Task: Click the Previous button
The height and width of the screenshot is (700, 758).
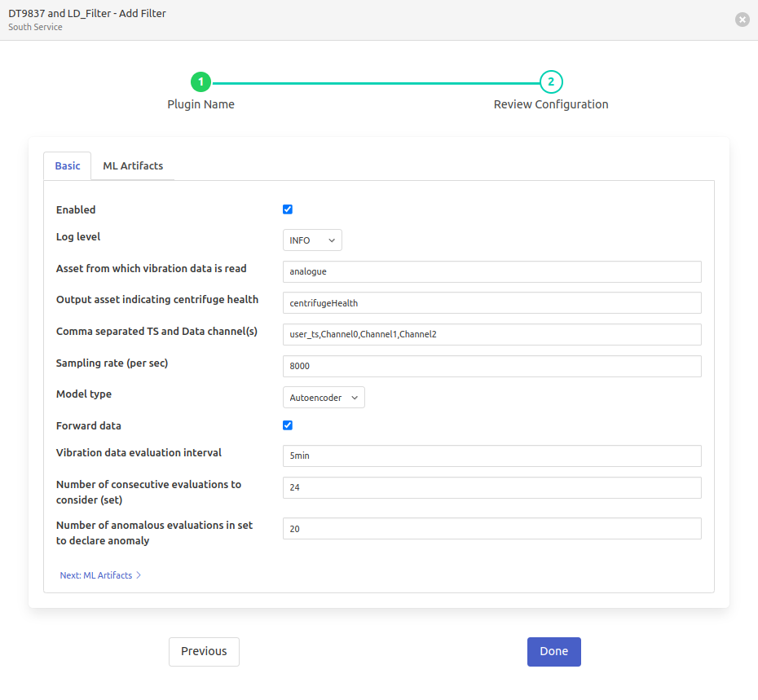Action: pyautogui.click(x=204, y=652)
